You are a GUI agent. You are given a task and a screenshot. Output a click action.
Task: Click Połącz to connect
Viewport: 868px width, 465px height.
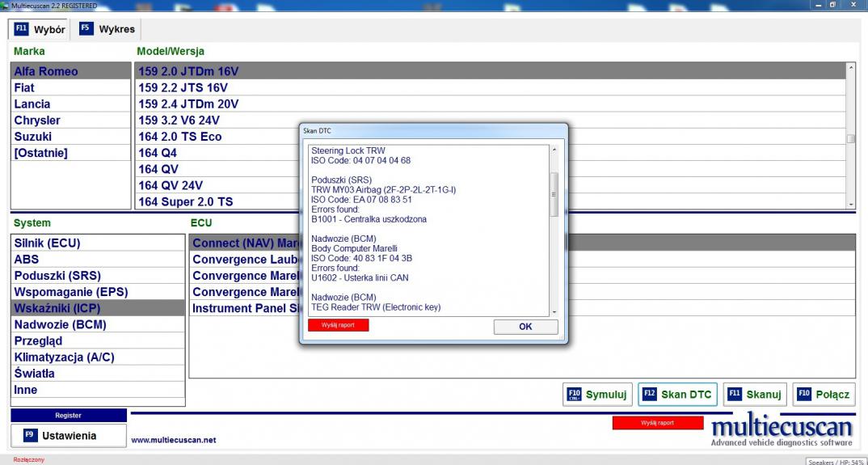[x=824, y=395]
